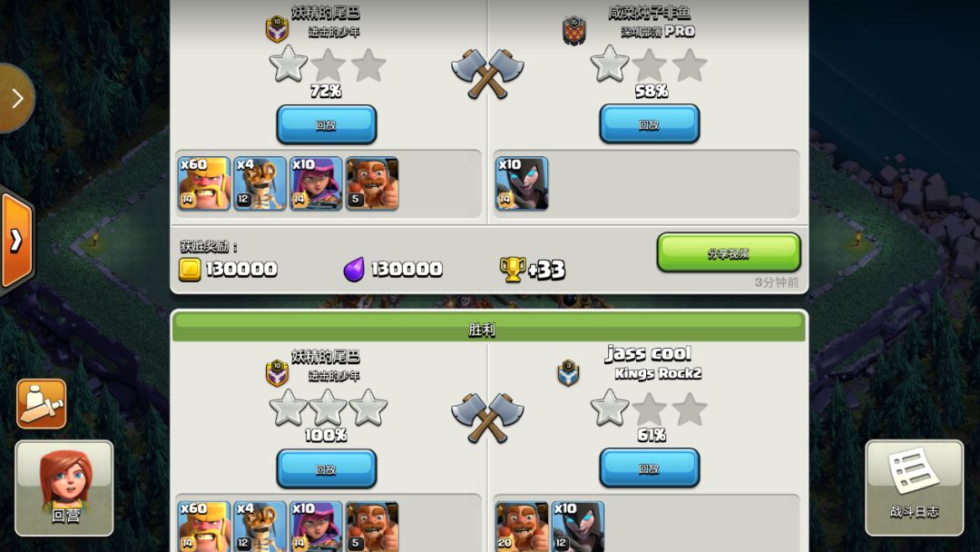Select the x4 skeleton troop icon in top battle
This screenshot has height=552, width=980.
[260, 183]
